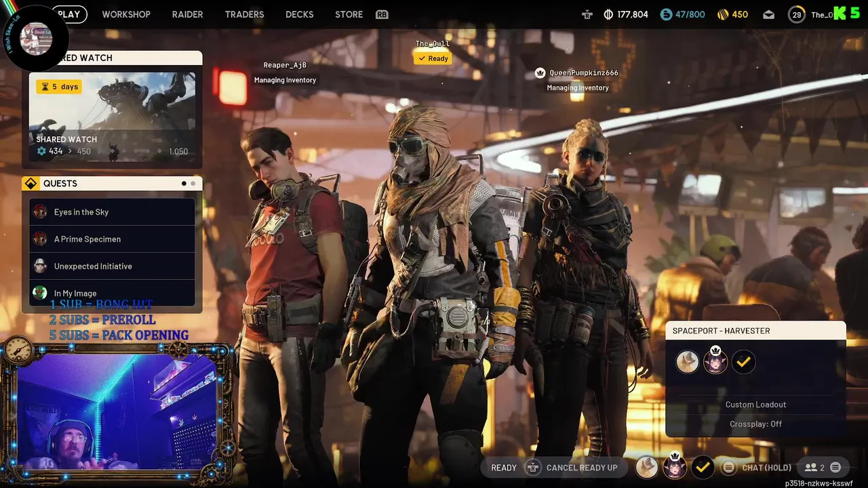
Task: Open the Raider tab
Action: coord(187,14)
